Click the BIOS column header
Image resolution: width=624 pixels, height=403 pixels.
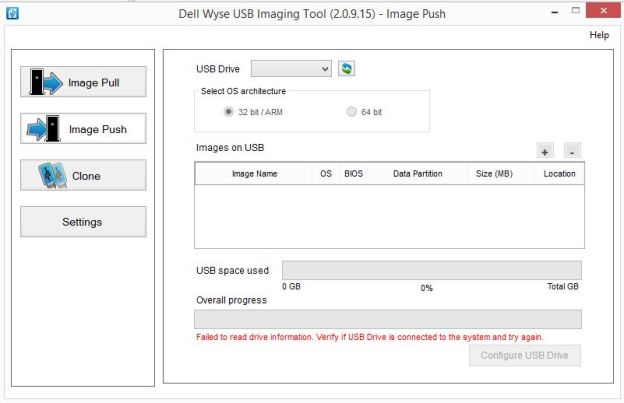353,173
